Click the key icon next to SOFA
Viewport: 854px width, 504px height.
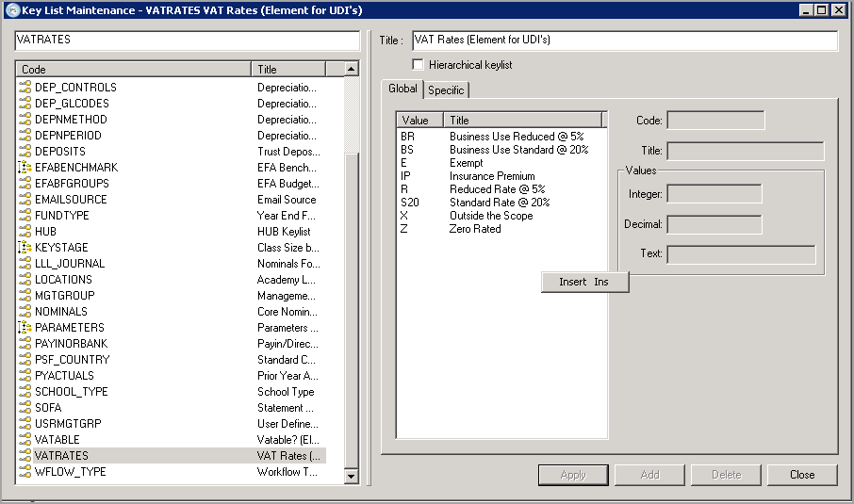pos(25,408)
